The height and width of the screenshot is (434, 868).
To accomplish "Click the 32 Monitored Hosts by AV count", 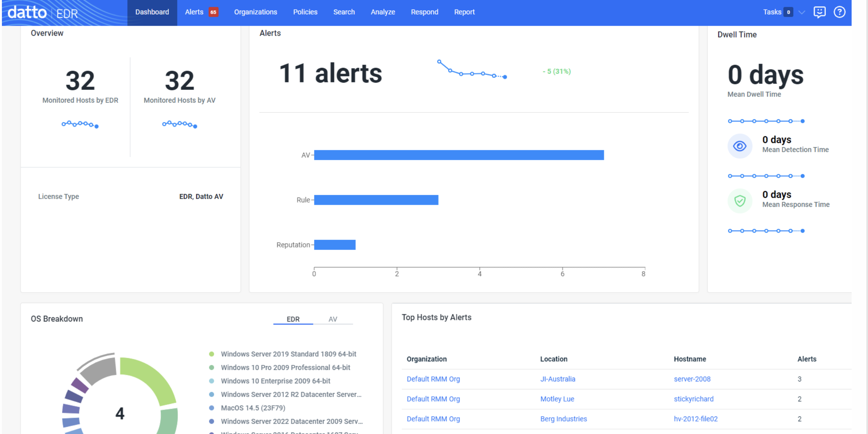I will 179,80.
